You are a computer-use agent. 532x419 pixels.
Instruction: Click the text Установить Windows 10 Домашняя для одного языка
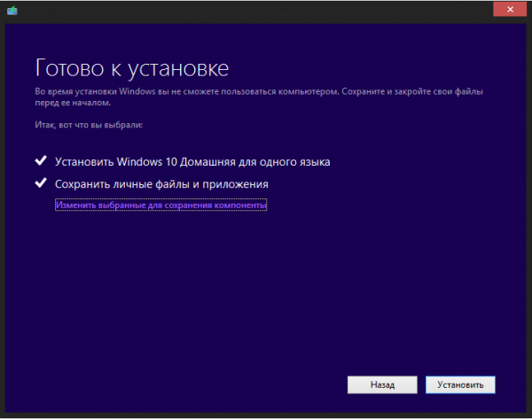[x=192, y=162]
